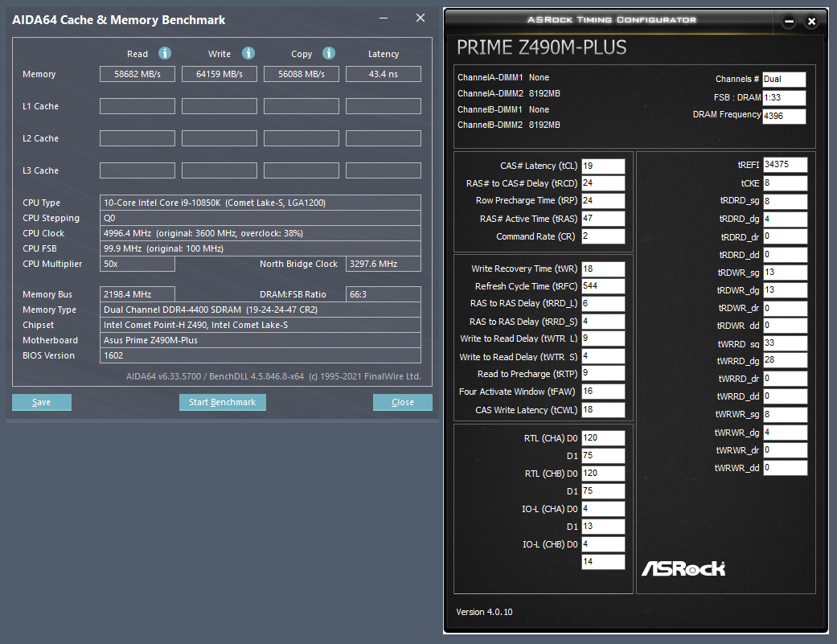Close the AIDA64 benchmark window with the X
This screenshot has height=644, width=837.
(421, 18)
